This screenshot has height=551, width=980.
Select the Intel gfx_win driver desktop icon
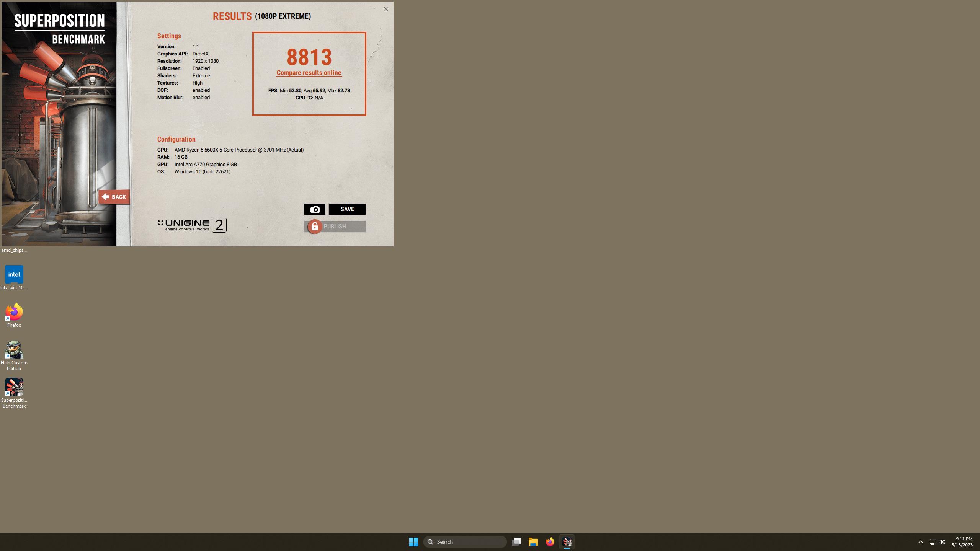coord(14,278)
